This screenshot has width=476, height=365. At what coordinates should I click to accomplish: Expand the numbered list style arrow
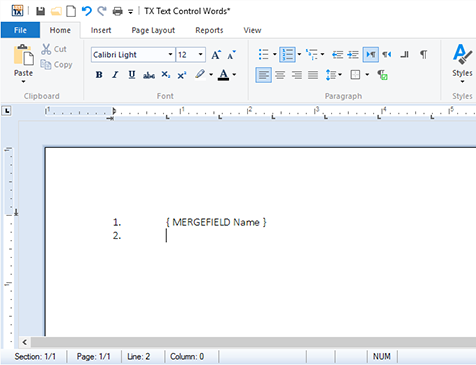[x=299, y=54]
